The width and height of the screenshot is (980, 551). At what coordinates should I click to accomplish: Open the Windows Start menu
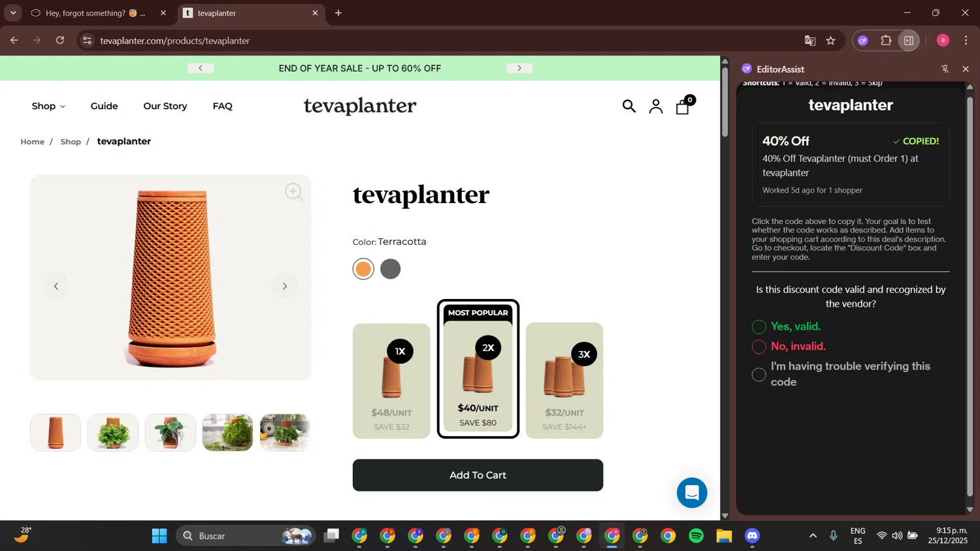click(159, 536)
